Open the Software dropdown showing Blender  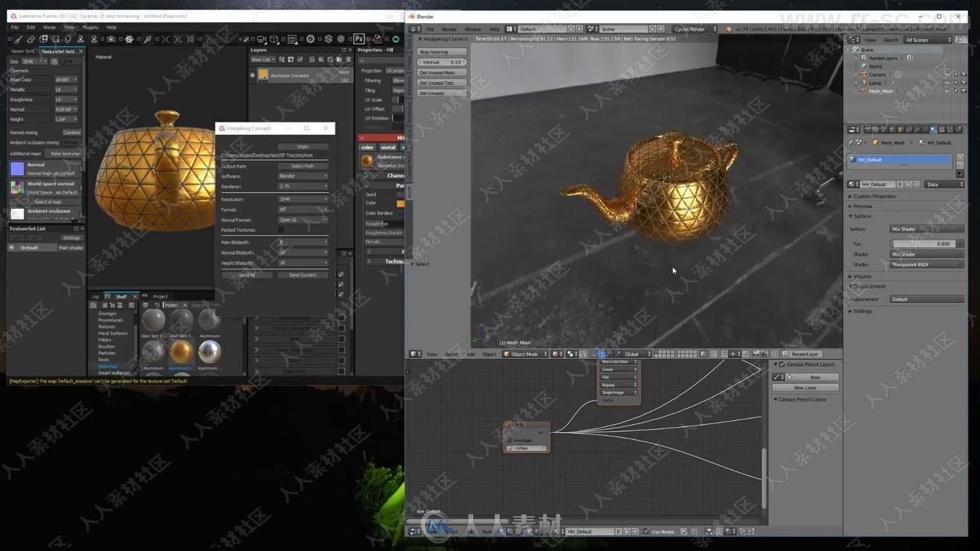[x=302, y=176]
